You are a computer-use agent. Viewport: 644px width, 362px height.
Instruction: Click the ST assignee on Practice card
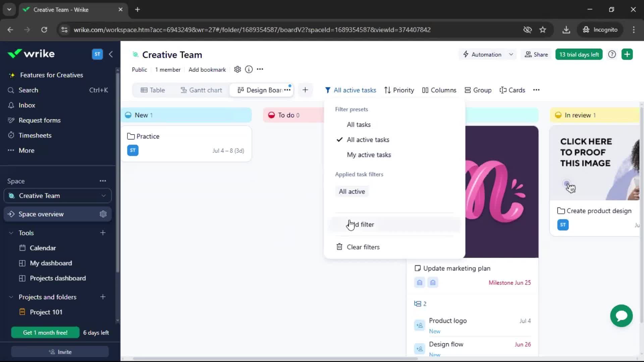pyautogui.click(x=133, y=150)
